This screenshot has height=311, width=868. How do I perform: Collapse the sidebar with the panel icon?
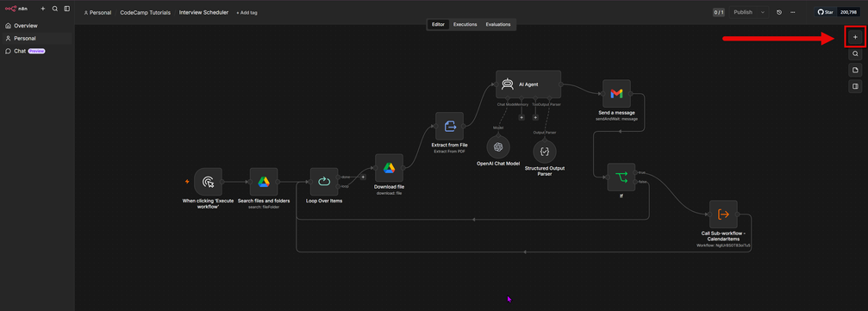[67, 9]
